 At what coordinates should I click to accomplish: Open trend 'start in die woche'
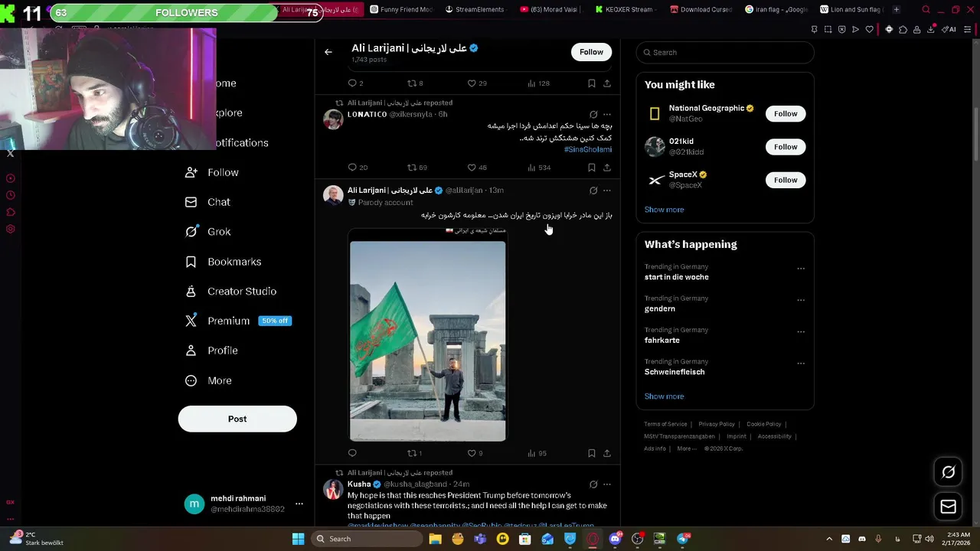click(x=677, y=277)
